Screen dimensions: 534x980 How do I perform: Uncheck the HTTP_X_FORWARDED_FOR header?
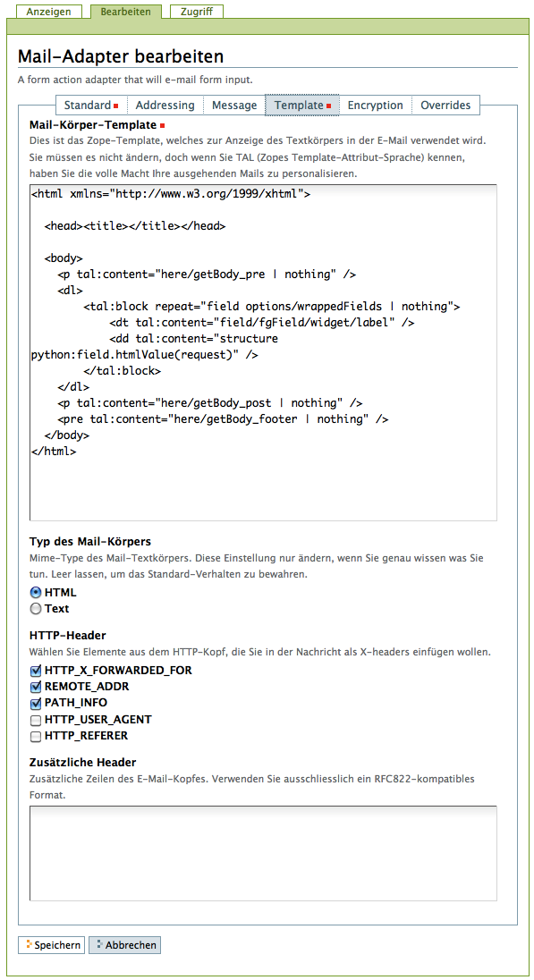[36, 672]
